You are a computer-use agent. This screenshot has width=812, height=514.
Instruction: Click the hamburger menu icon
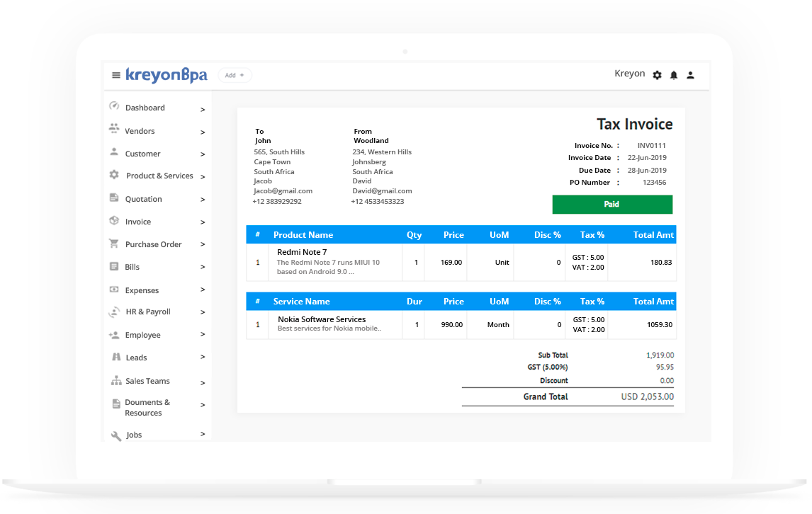pyautogui.click(x=116, y=75)
